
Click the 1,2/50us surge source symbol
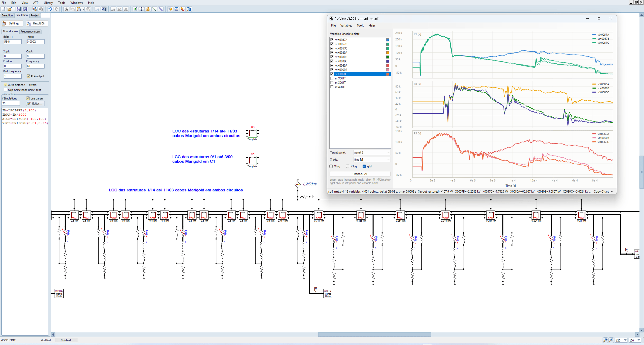(x=298, y=184)
